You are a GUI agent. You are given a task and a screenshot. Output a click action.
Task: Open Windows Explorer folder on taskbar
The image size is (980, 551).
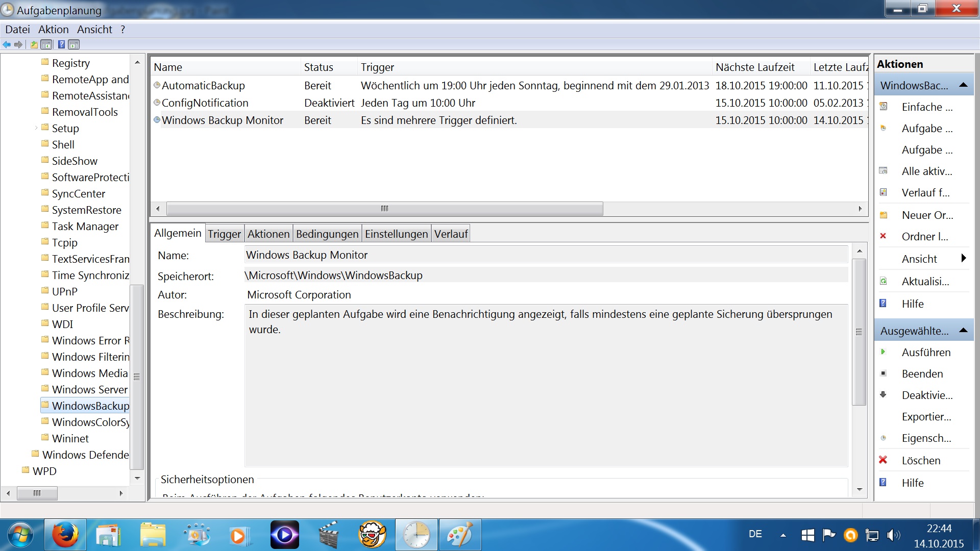pyautogui.click(x=153, y=535)
